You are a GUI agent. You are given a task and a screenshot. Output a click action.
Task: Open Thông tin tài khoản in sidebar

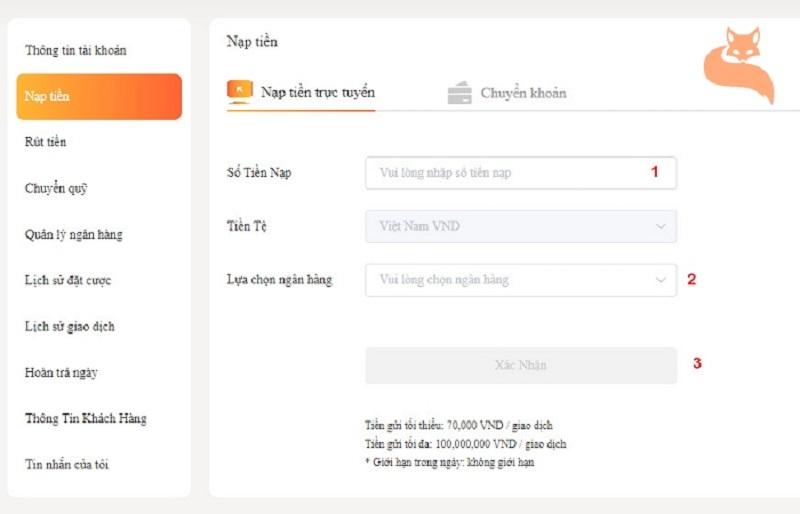pos(76,51)
